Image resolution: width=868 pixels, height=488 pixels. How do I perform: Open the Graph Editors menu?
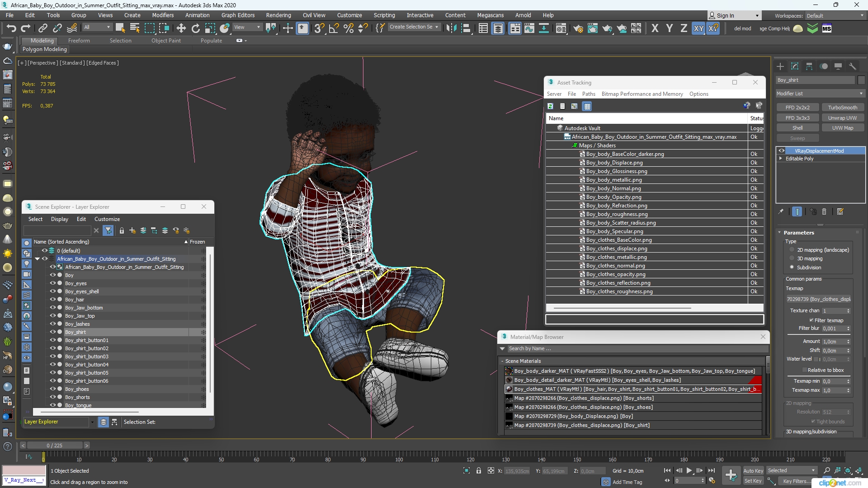click(238, 15)
